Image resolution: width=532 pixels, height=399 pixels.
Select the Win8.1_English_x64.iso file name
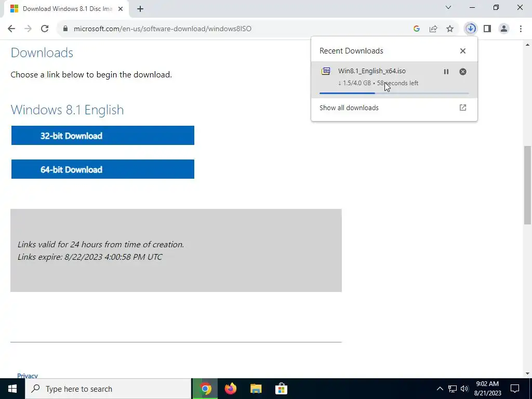point(372,71)
